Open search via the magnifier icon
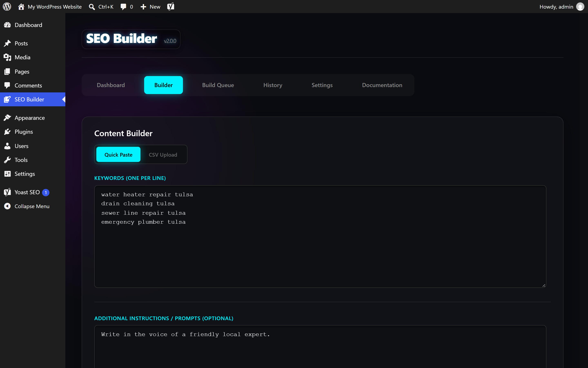 92,7
